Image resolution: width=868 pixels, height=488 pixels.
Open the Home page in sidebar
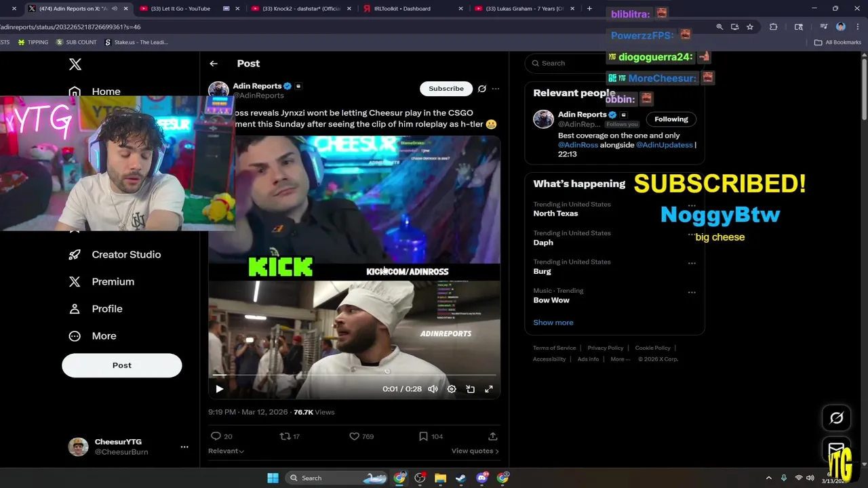[x=94, y=91]
